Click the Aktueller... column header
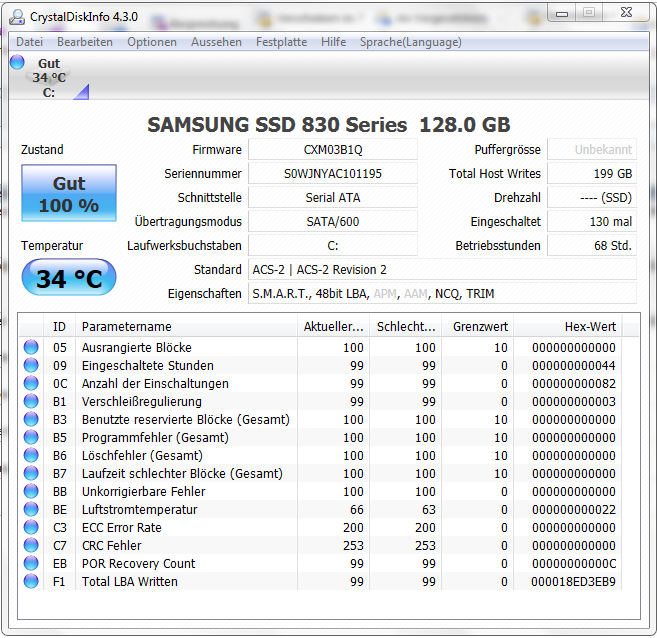Screen dimensions: 657x638 (x=334, y=326)
